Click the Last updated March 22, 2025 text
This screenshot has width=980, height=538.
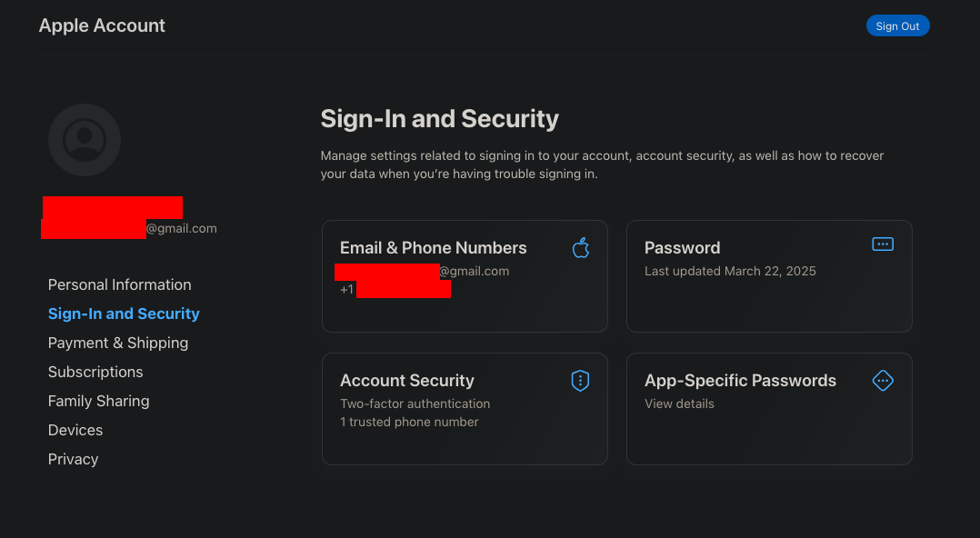730,271
